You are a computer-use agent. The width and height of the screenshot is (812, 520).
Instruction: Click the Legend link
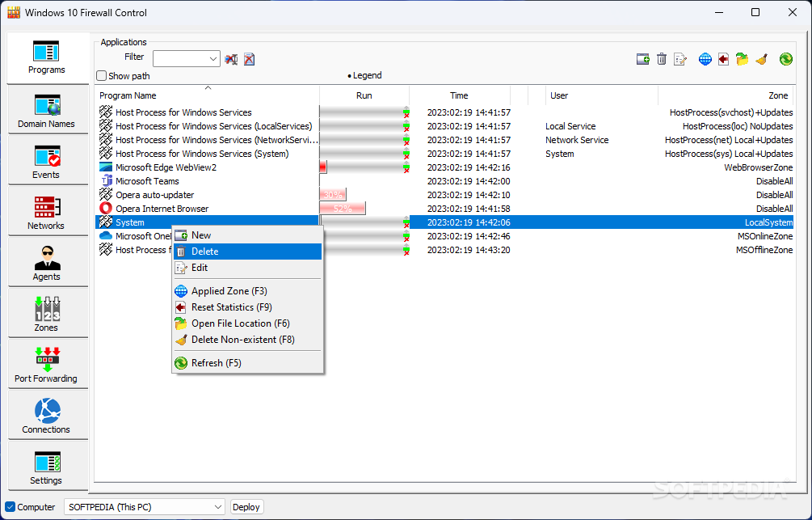pyautogui.click(x=367, y=75)
